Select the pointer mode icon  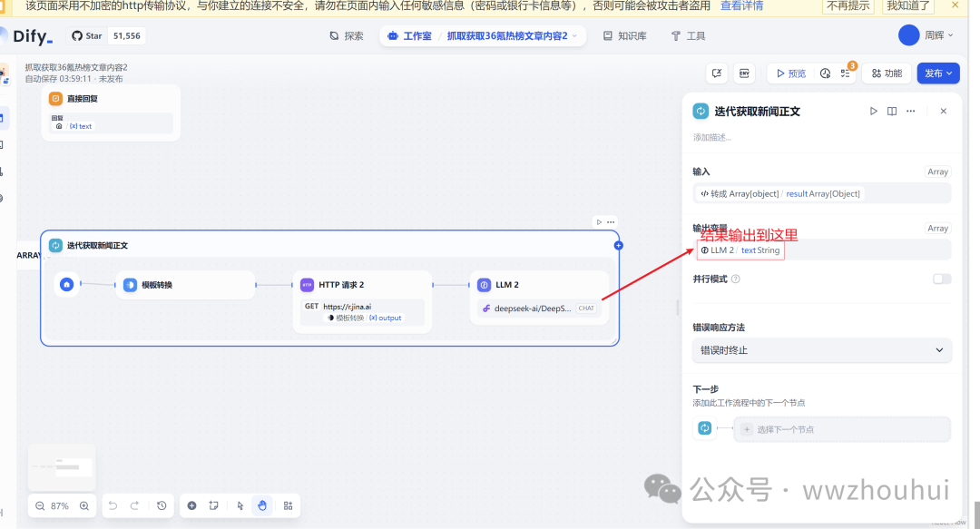240,506
